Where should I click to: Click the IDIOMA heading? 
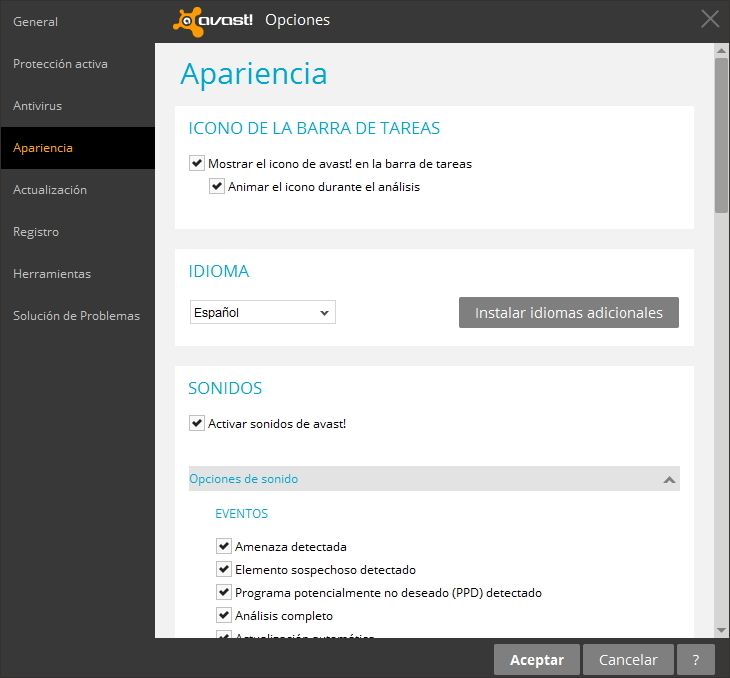[219, 271]
